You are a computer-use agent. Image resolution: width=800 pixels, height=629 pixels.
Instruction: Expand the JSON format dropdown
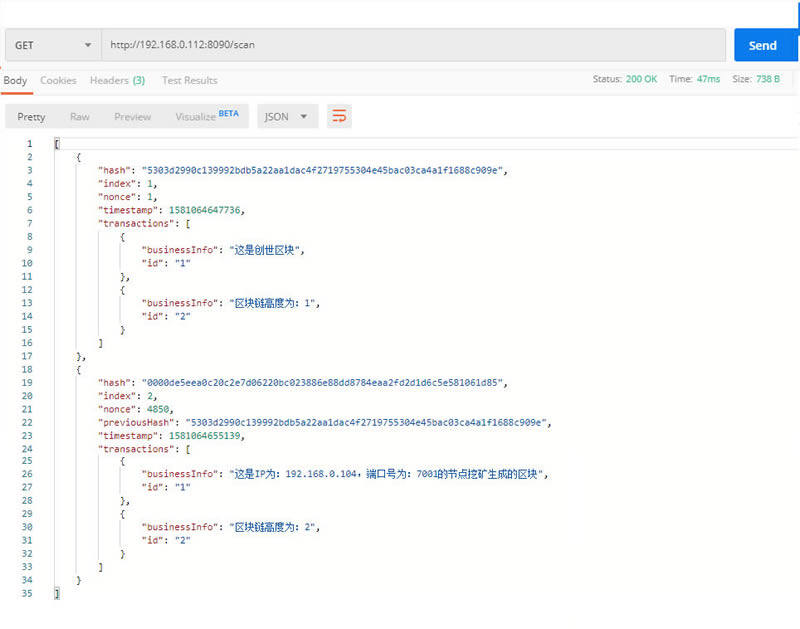288,117
